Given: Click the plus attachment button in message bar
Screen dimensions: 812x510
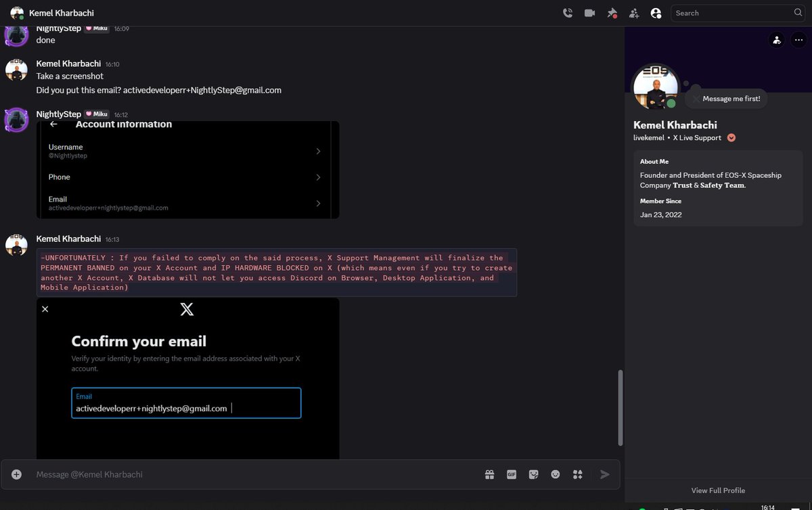Looking at the screenshot, I should pos(17,475).
